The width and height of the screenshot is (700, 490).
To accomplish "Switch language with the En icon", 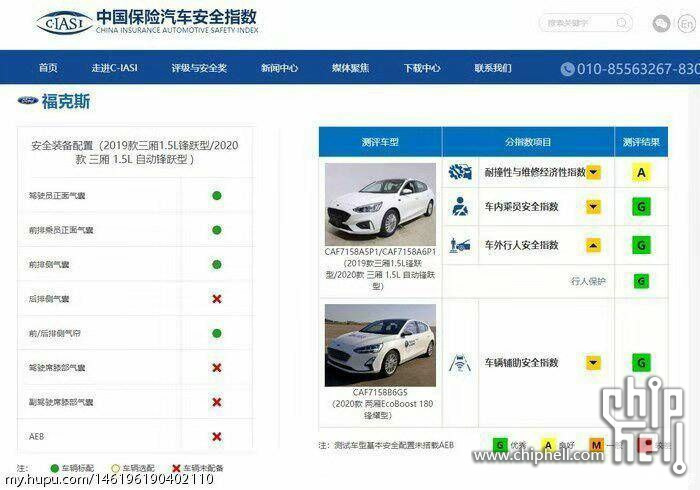I will (687, 23).
